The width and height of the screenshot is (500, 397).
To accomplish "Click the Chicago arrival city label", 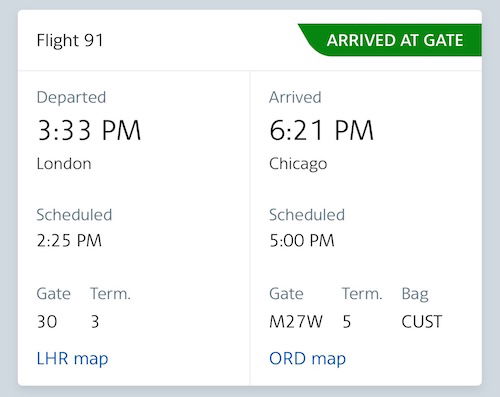I will pyautogui.click(x=298, y=164).
